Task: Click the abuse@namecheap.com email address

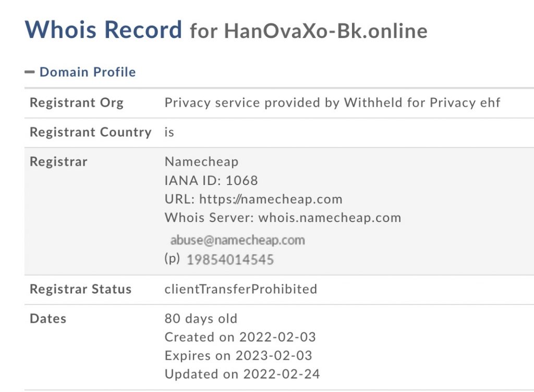Action: click(x=237, y=240)
